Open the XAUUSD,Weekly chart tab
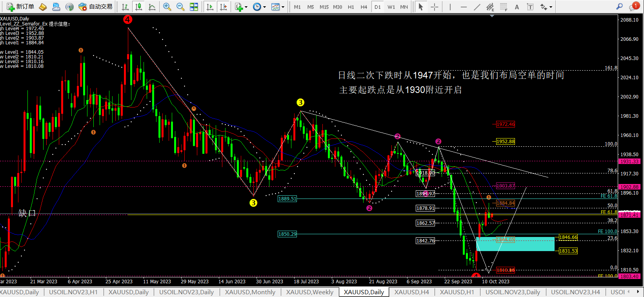This screenshot has width=644, height=297. 310,292
